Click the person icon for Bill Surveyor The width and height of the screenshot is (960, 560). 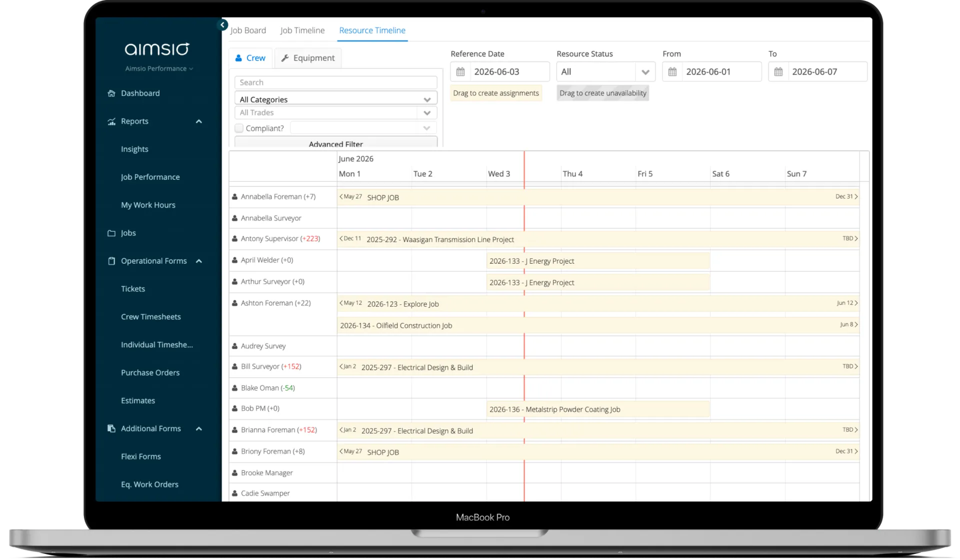(234, 367)
